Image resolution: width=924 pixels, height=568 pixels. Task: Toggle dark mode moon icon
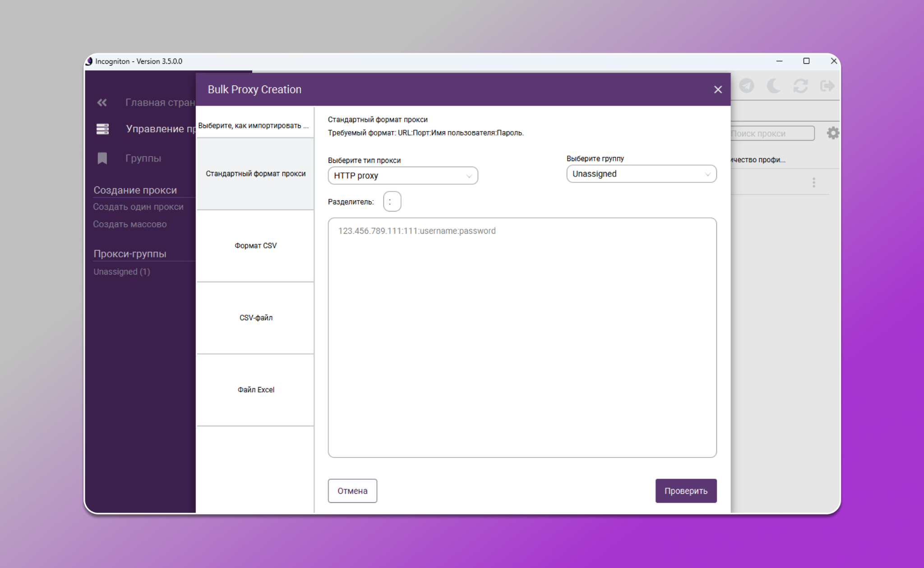(x=774, y=86)
